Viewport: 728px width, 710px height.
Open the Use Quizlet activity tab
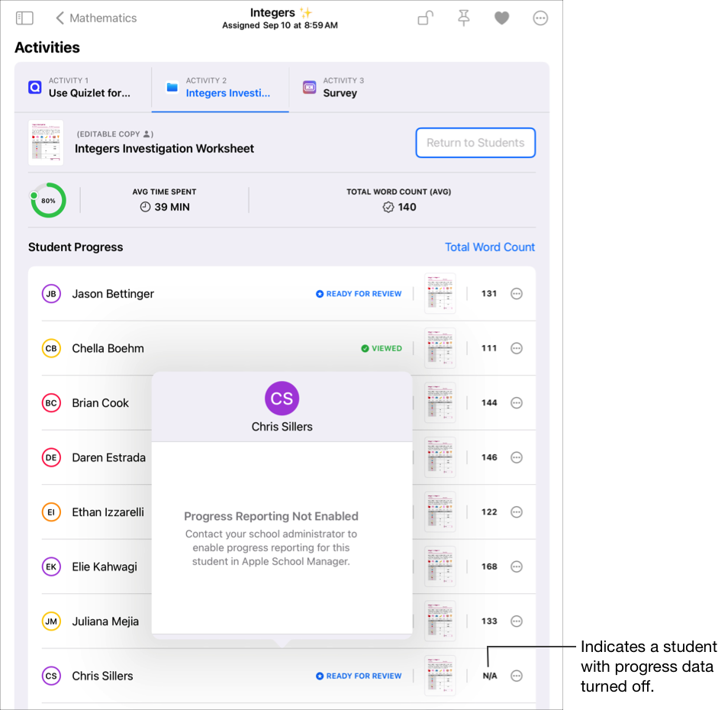pyautogui.click(x=82, y=87)
